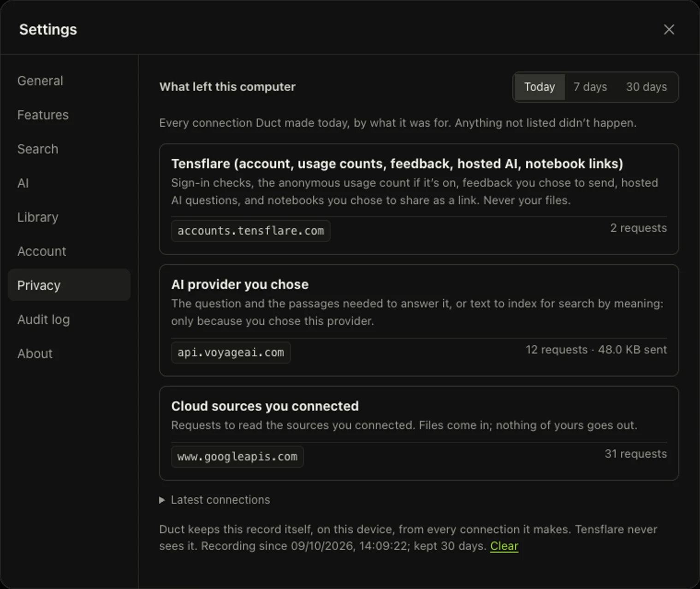Click the api.voyageai.com host chip

231,353
